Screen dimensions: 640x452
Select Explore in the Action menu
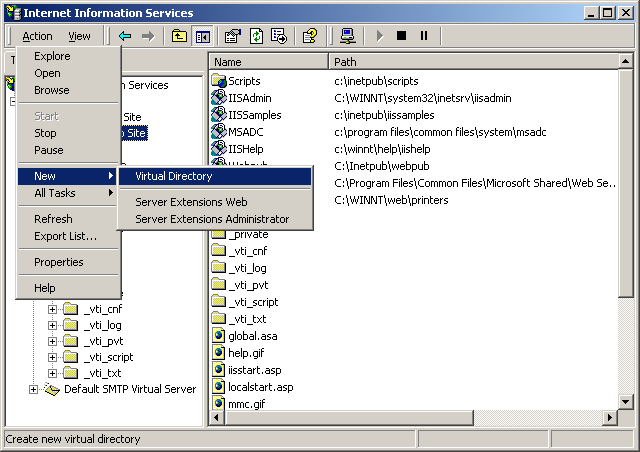point(68,56)
